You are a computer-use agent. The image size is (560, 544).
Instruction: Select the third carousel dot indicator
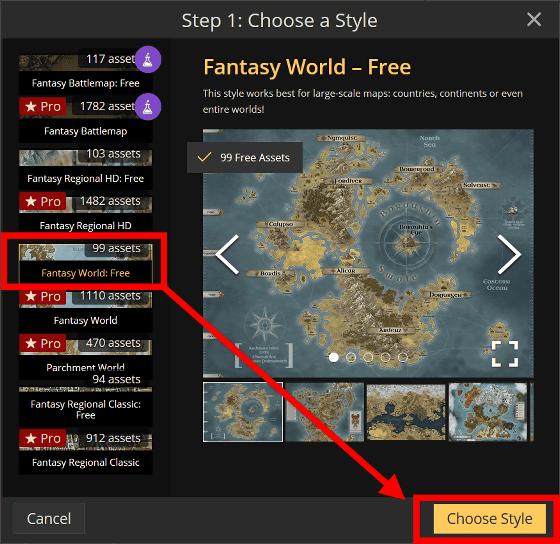pos(368,357)
